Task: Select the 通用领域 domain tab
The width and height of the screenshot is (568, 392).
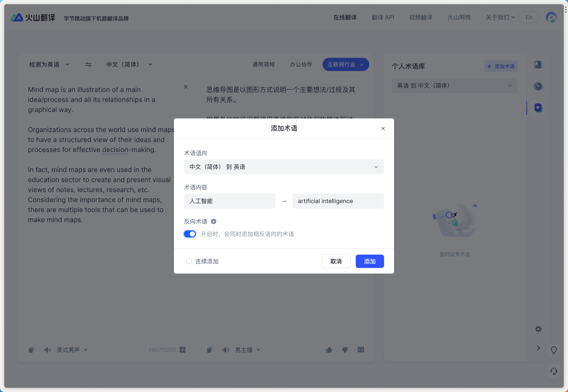Action: (x=263, y=65)
